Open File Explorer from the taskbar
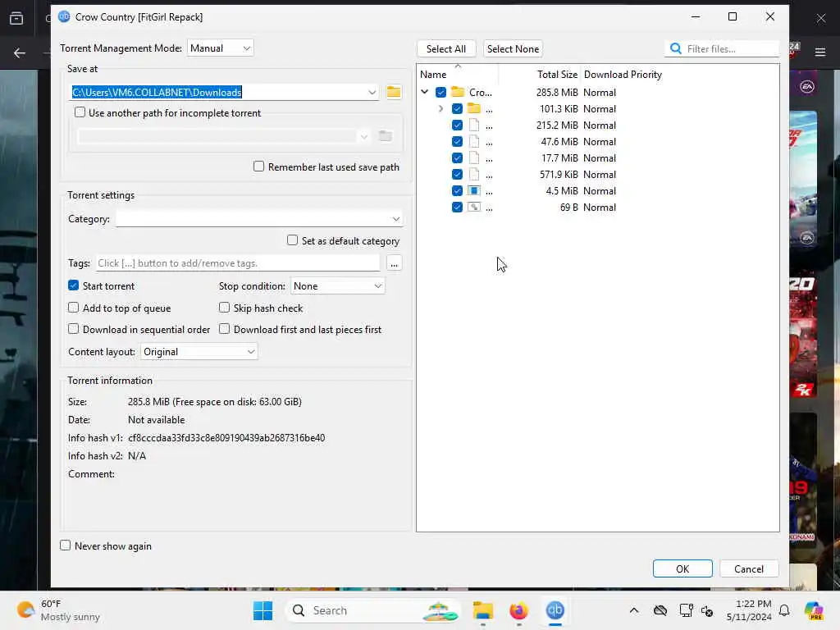 pos(482,610)
